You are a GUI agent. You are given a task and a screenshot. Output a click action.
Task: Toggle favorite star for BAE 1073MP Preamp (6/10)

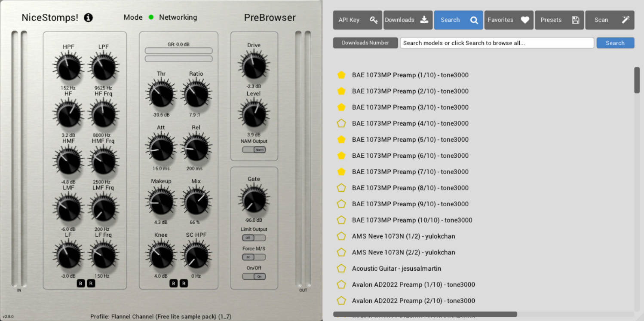[x=341, y=156]
